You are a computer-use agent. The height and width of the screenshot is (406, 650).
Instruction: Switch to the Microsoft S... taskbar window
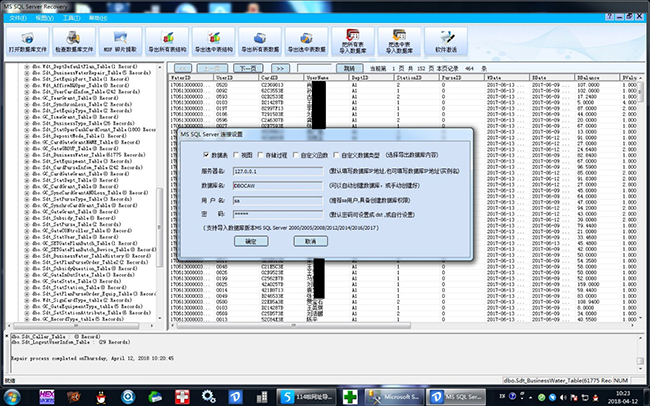point(394,397)
